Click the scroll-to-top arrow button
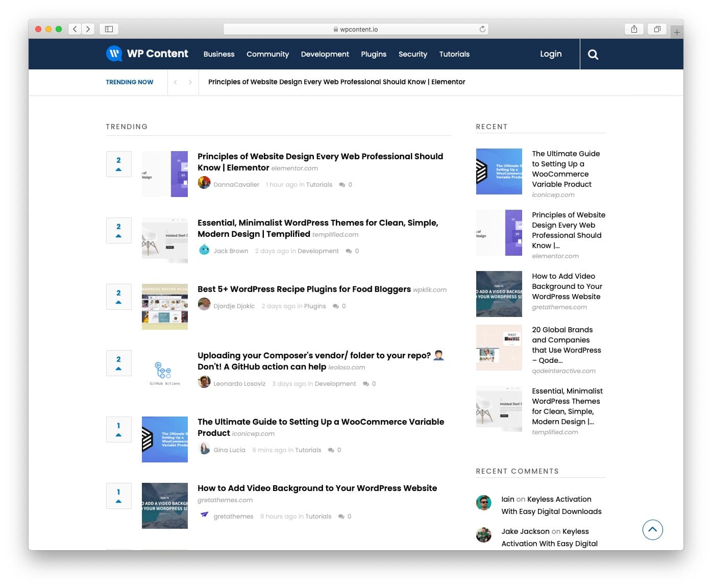This screenshot has width=712, height=588. (652, 529)
